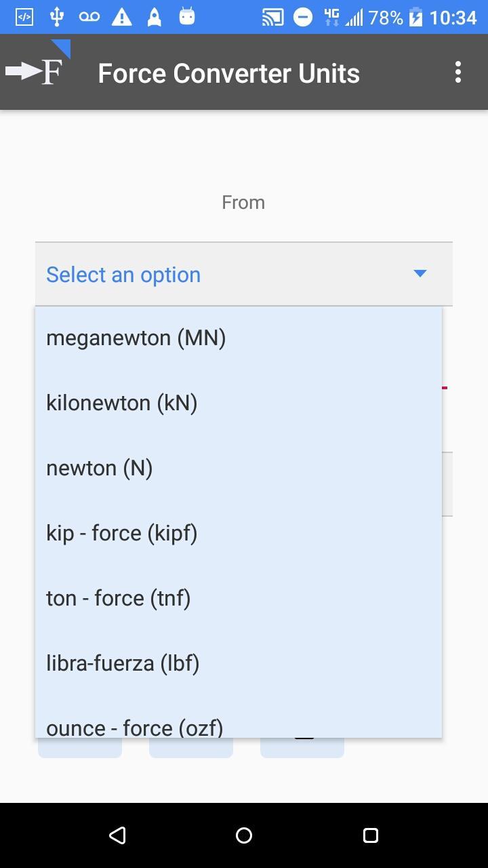This screenshot has height=868, width=488.
Task: Tap the cast icon in status bar
Action: tap(272, 18)
